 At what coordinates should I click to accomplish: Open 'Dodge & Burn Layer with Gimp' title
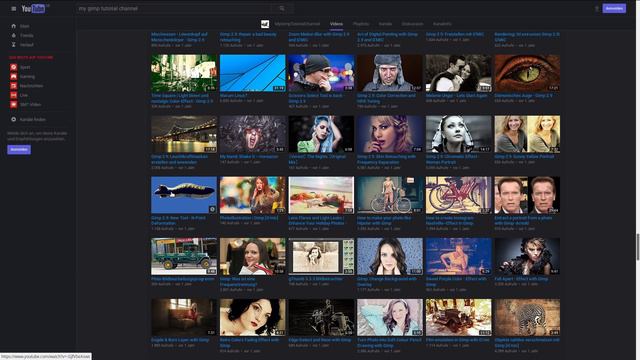pos(180,340)
